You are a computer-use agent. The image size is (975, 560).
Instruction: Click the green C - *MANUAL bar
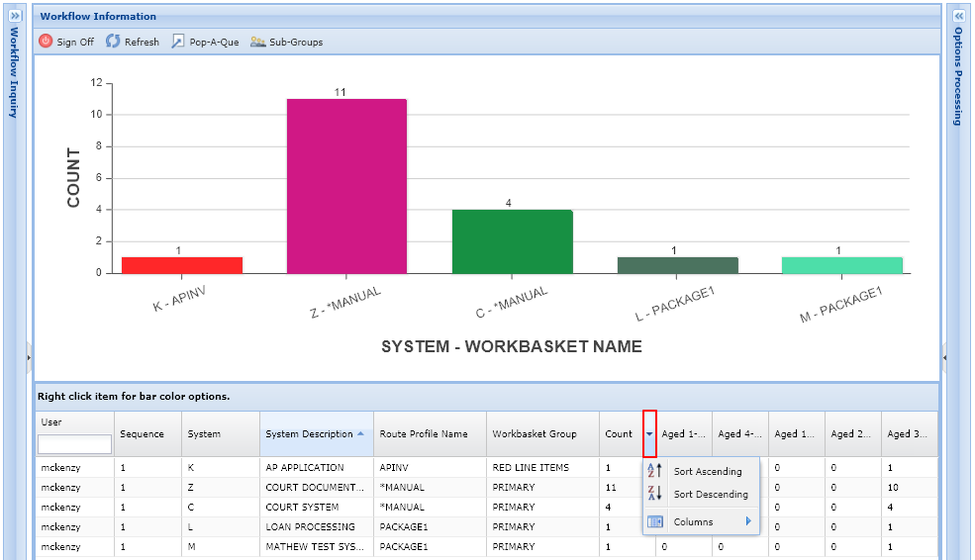(x=512, y=241)
